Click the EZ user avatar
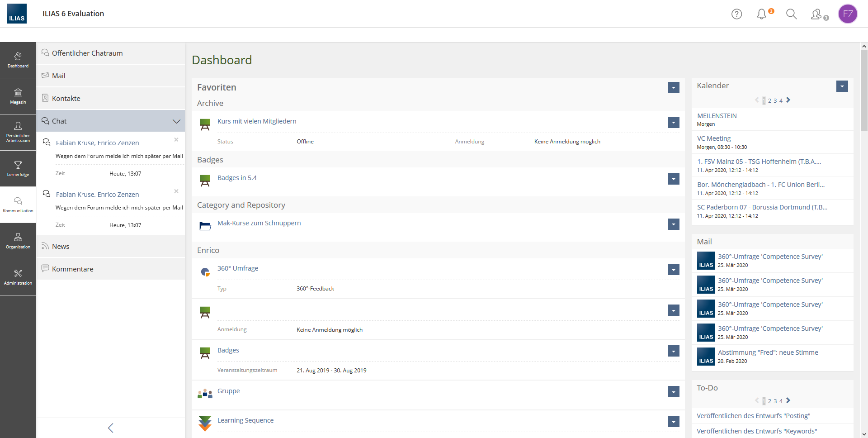This screenshot has height=438, width=868. [x=848, y=14]
